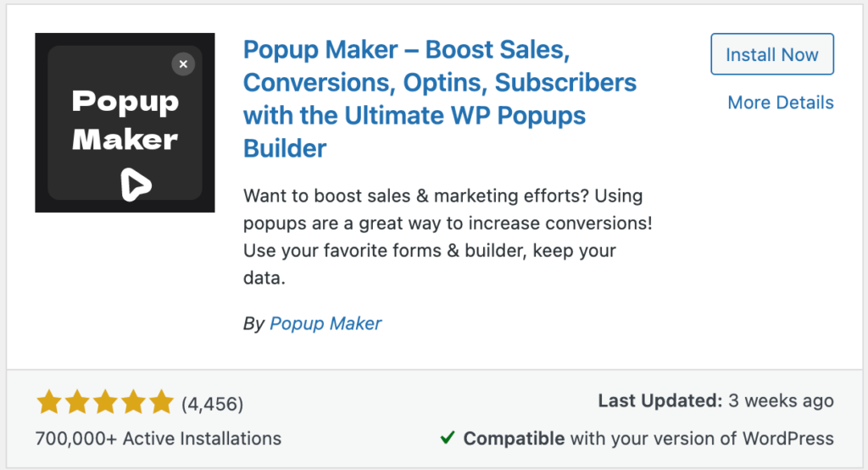Click the second rating star
Image resolution: width=868 pixels, height=470 pixels.
(77, 403)
